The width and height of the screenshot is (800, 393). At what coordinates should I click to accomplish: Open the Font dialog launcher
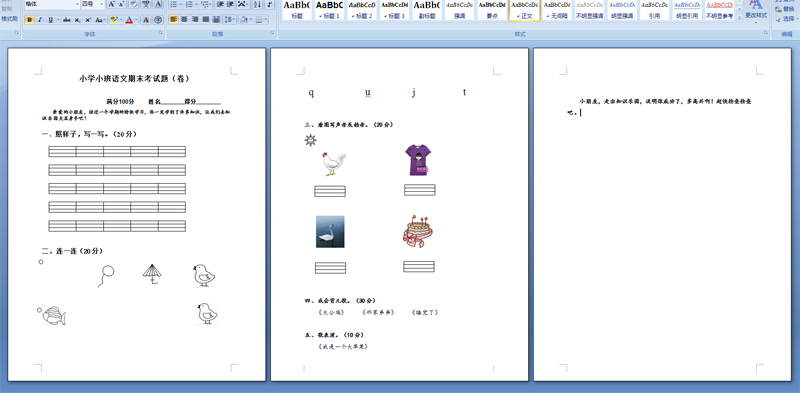(161, 33)
